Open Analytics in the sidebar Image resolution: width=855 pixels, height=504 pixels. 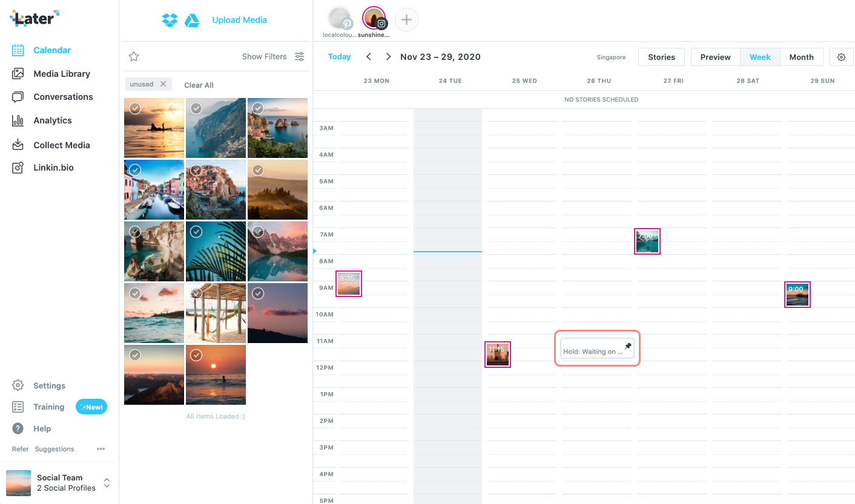click(53, 120)
